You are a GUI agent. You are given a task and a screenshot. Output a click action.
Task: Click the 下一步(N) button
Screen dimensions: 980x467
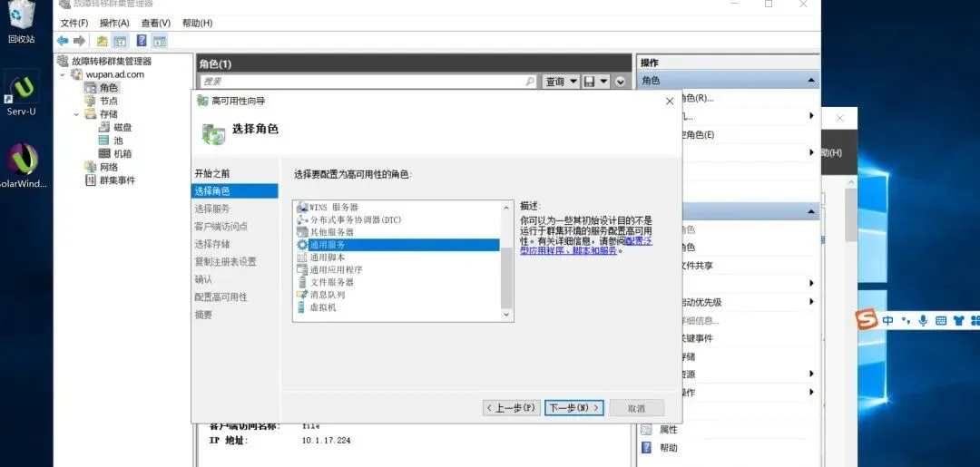573,408
